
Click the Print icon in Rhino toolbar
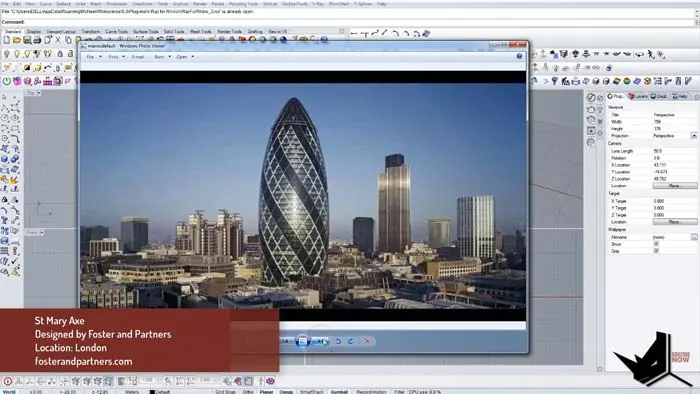37,40
